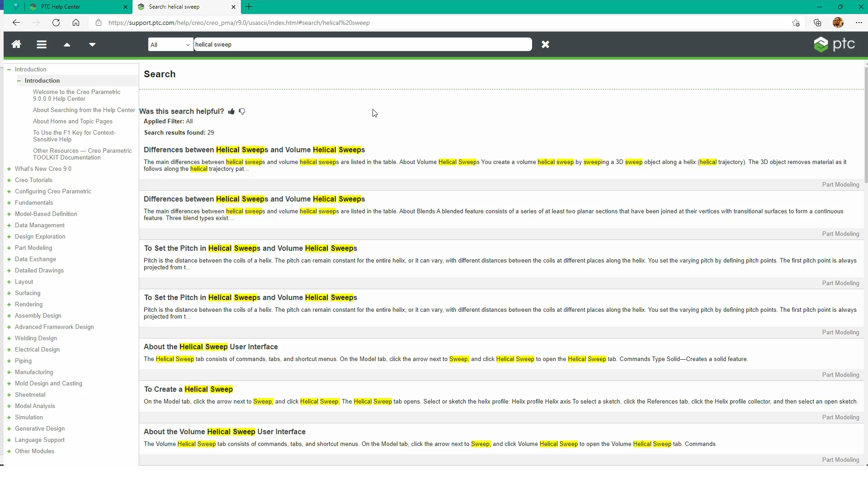This screenshot has width=868, height=488.
Task: Toggle table of contents hamburger menu
Action: pos(42,44)
